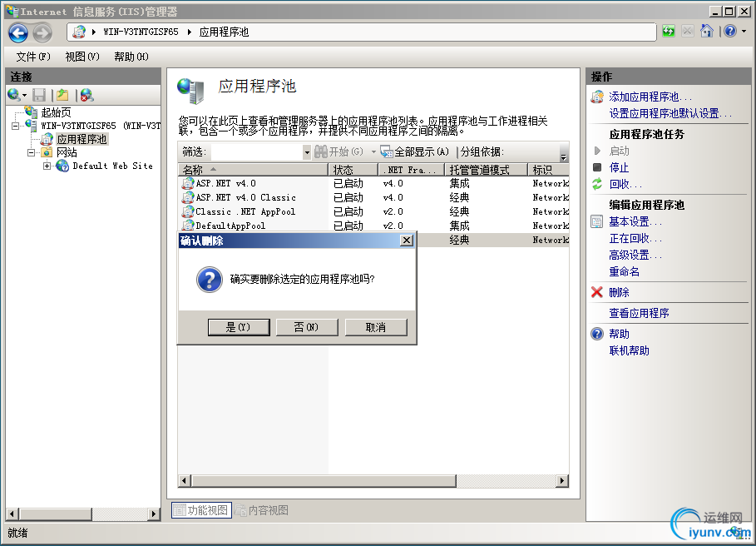This screenshot has height=546, width=756.
Task: Open the 视图(V) menu
Action: tap(82, 57)
